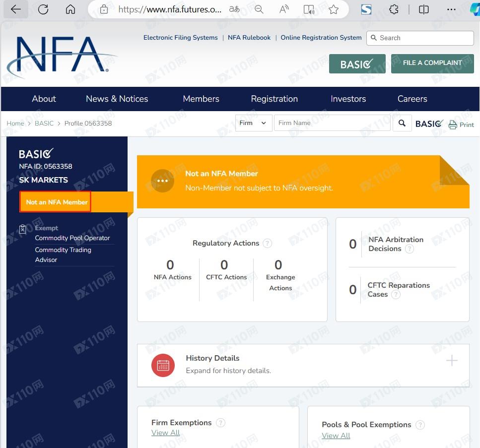Open Online Registration System link
Viewport: 480px width, 448px height.
pyautogui.click(x=321, y=38)
